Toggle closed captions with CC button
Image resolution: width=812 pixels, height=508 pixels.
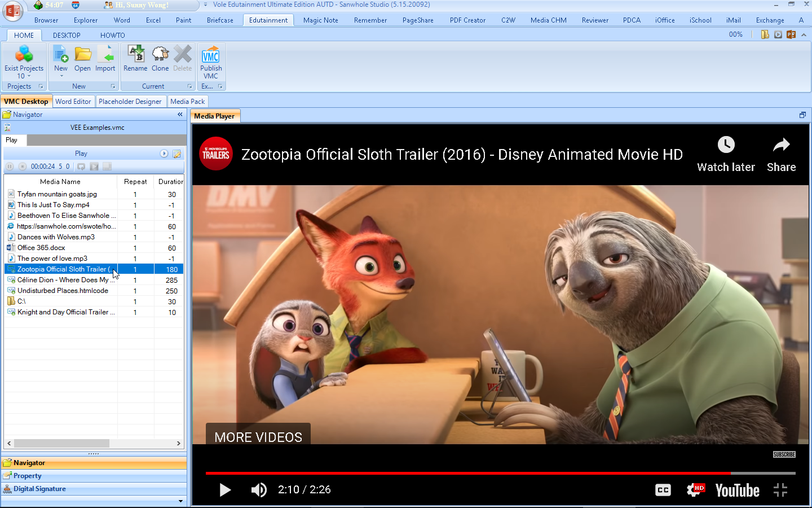tap(663, 490)
